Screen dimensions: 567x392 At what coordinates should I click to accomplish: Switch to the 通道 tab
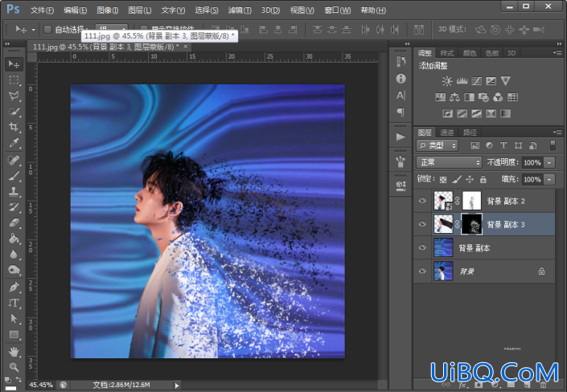[447, 133]
